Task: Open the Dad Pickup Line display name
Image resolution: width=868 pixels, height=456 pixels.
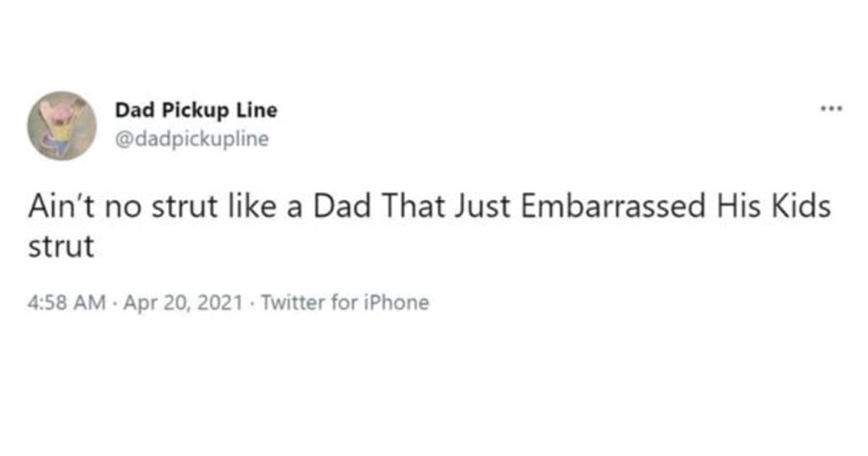Action: (196, 111)
